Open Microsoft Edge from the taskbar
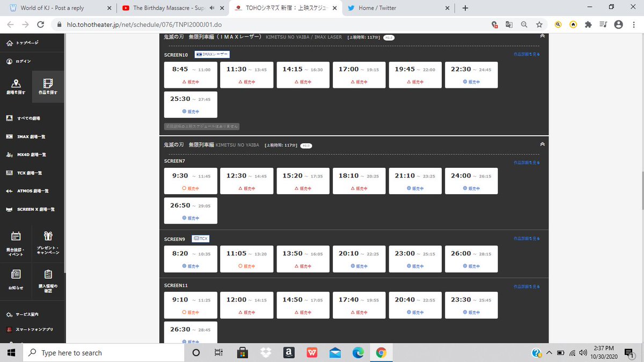644x362 pixels. point(358,353)
